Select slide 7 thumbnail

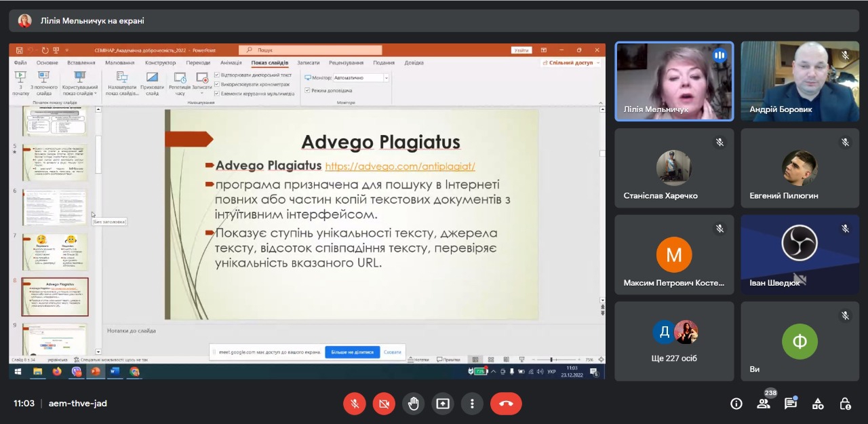click(x=55, y=252)
